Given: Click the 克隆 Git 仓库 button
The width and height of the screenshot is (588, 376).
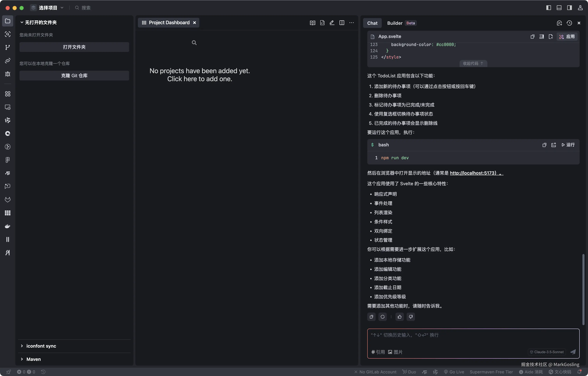Looking at the screenshot, I should [x=74, y=76].
